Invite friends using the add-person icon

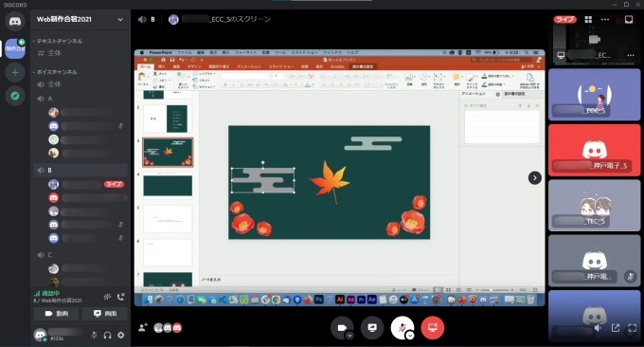(x=142, y=328)
